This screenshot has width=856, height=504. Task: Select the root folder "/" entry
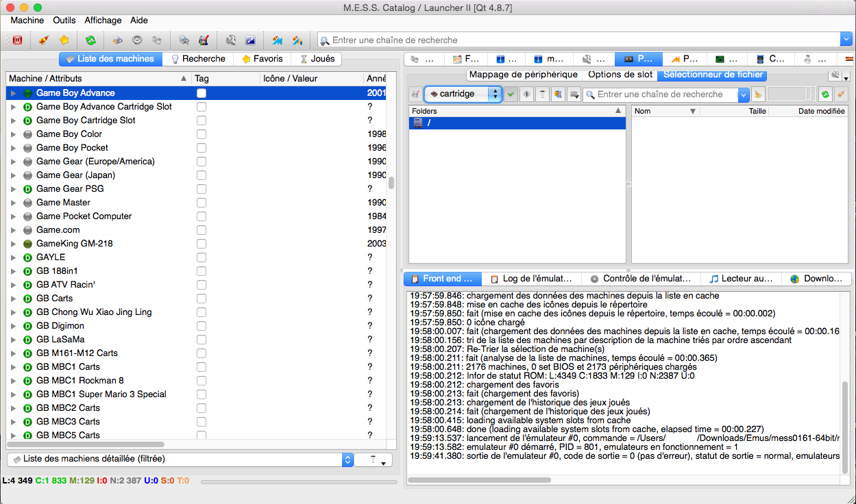517,123
